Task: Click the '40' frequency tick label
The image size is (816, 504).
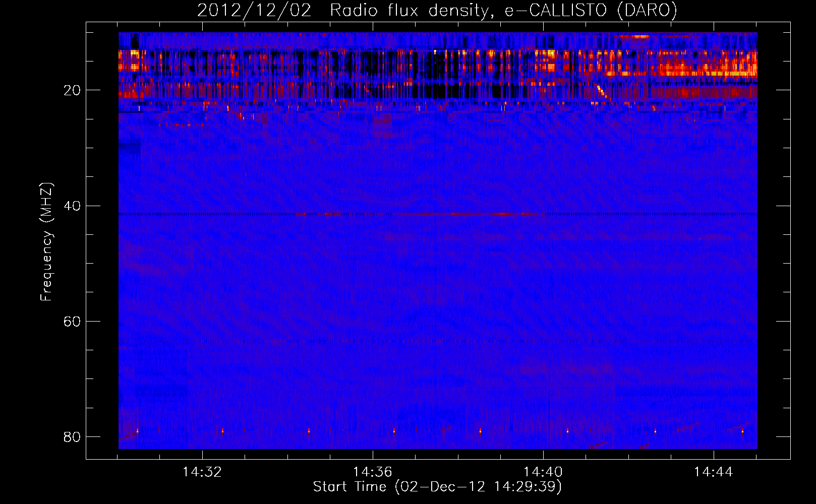Action: point(72,206)
